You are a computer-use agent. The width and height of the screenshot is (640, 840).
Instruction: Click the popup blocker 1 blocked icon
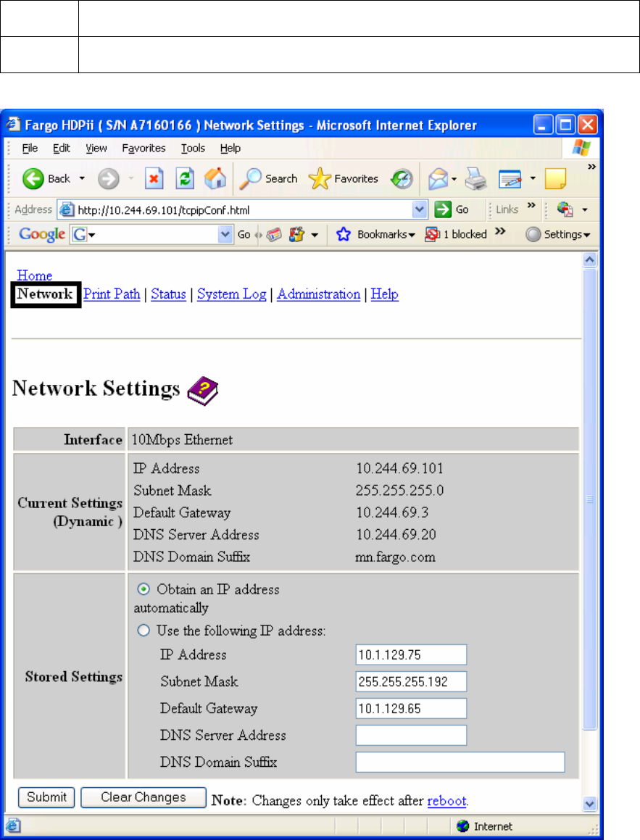click(432, 234)
